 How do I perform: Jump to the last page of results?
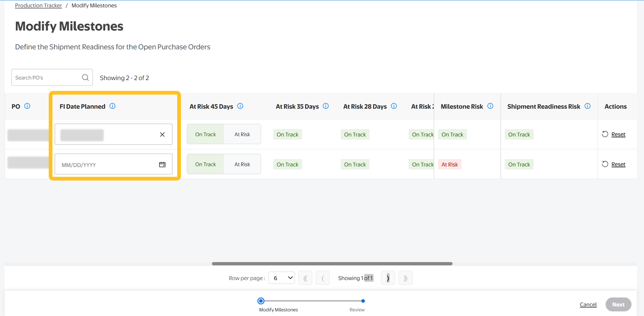405,278
